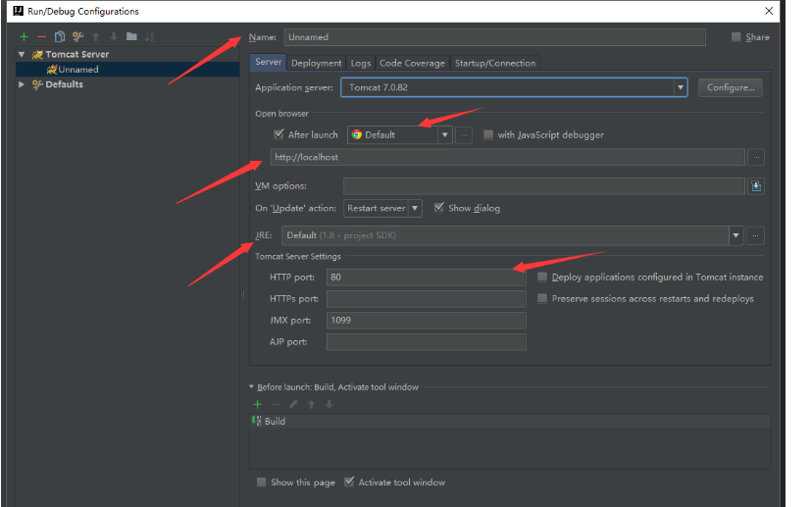Click the Tomcat Server node icon
Image resolution: width=812 pixels, height=507 pixels.
coord(37,54)
